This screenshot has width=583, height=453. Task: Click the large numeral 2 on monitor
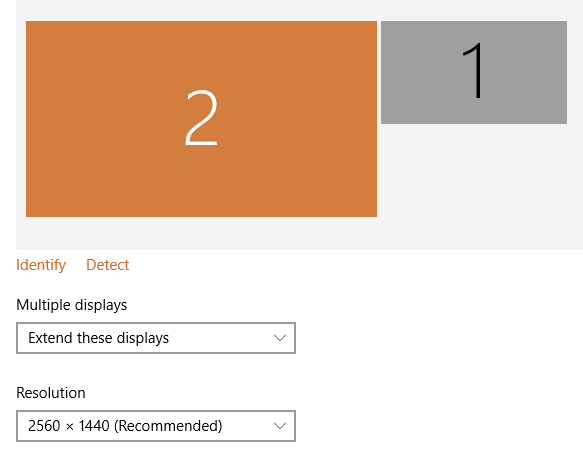coord(201,118)
